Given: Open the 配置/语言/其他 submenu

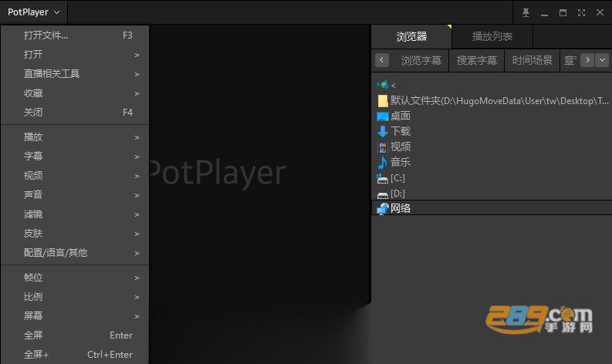Looking at the screenshot, I should tap(75, 253).
